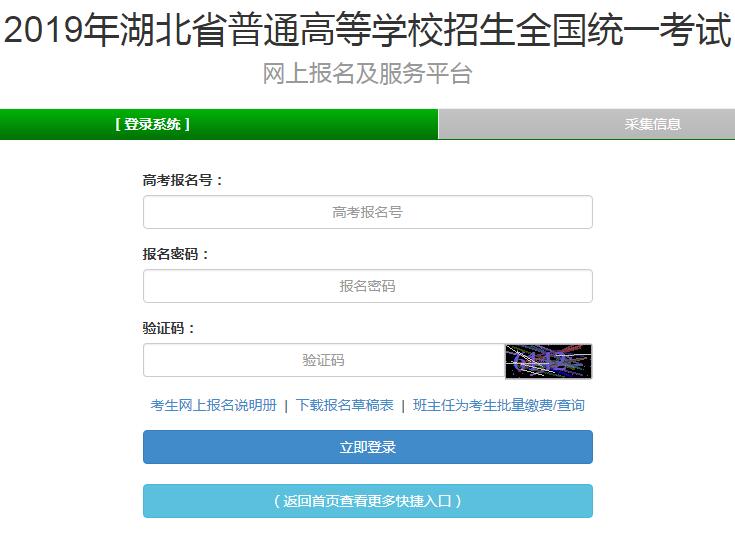735x534 pixels.
Task: Focus the 报名密码 input field
Action: [368, 286]
